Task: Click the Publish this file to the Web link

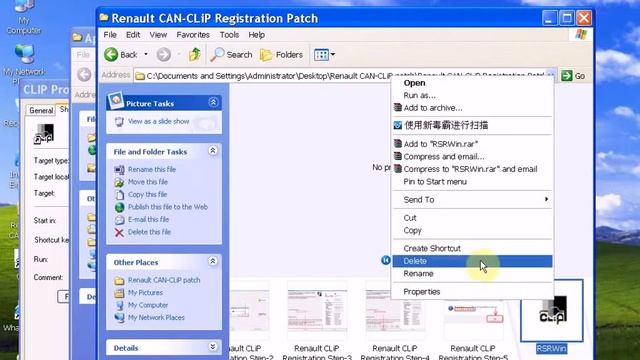Action: click(x=168, y=207)
